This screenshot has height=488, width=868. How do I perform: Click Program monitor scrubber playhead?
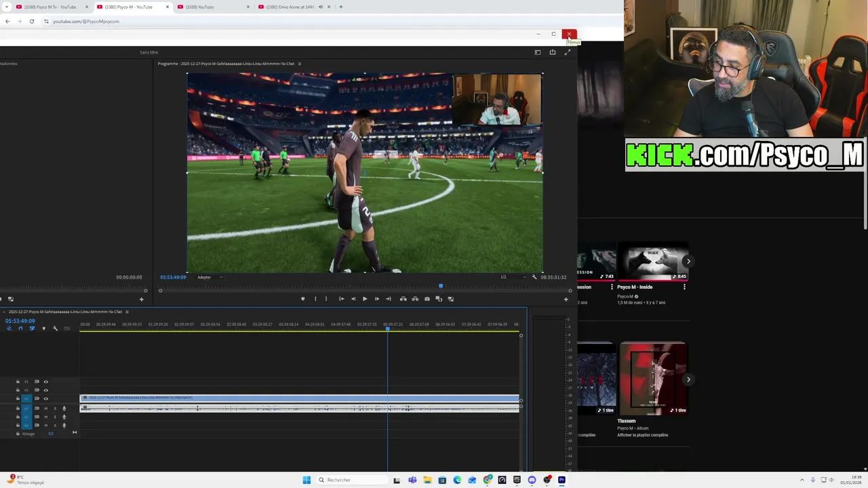coord(441,286)
